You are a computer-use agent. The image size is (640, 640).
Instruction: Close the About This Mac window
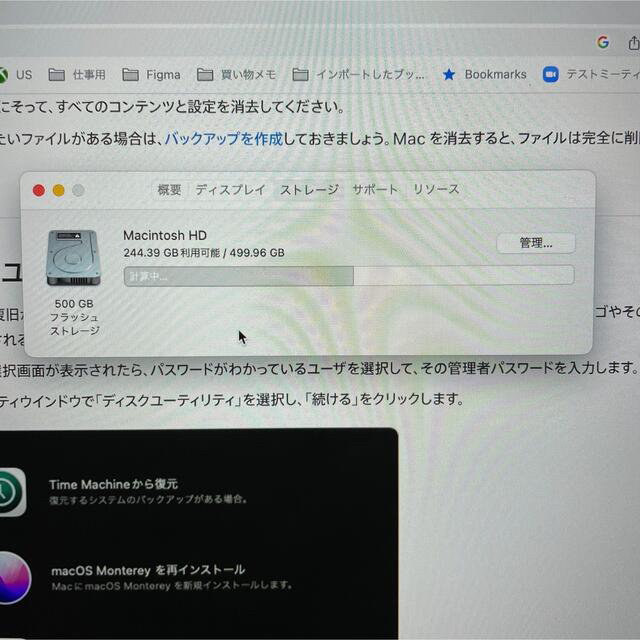point(39,190)
